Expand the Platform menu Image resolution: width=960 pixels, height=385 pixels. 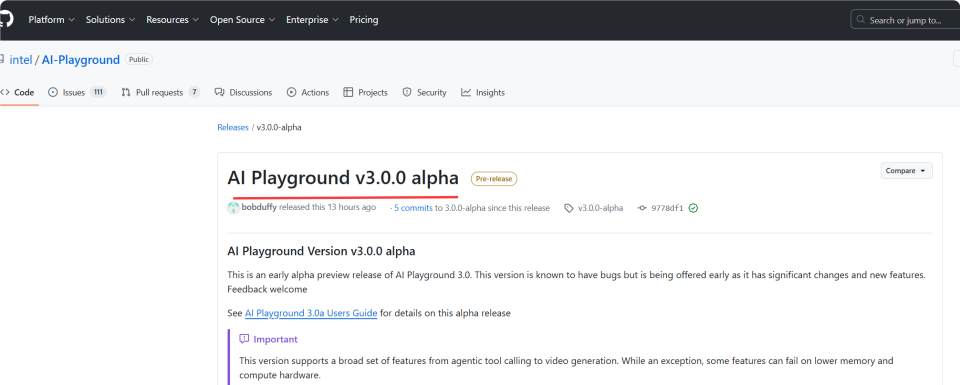tap(51, 20)
